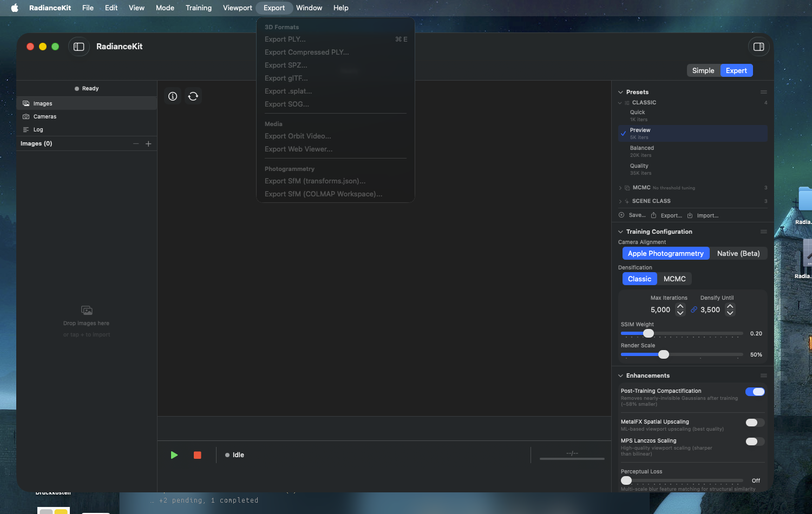Screen dimensions: 812x514
Task: Open the Mode menu
Action: click(x=165, y=8)
